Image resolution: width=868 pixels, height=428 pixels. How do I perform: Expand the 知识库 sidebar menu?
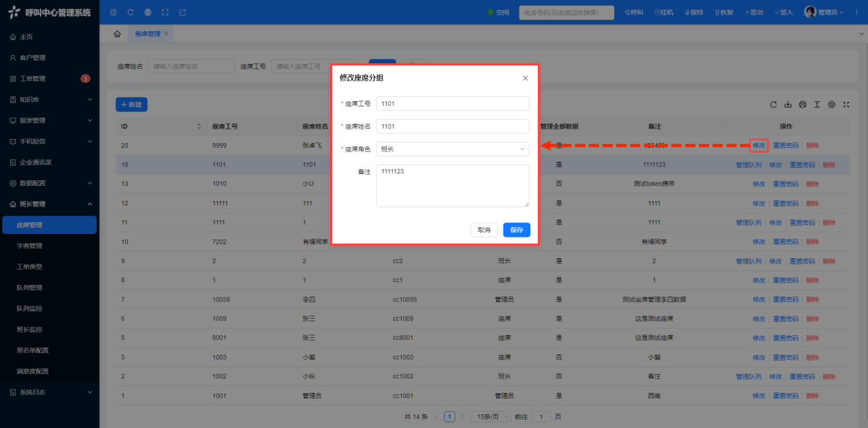click(50, 100)
